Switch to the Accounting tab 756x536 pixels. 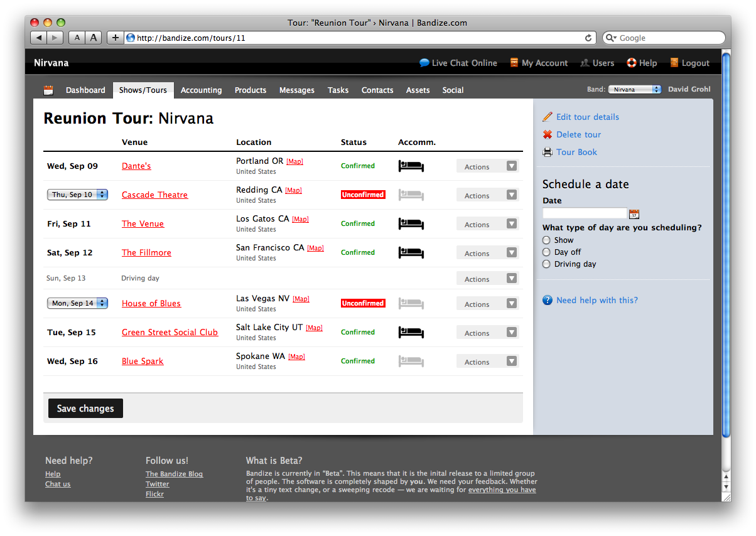pyautogui.click(x=201, y=90)
